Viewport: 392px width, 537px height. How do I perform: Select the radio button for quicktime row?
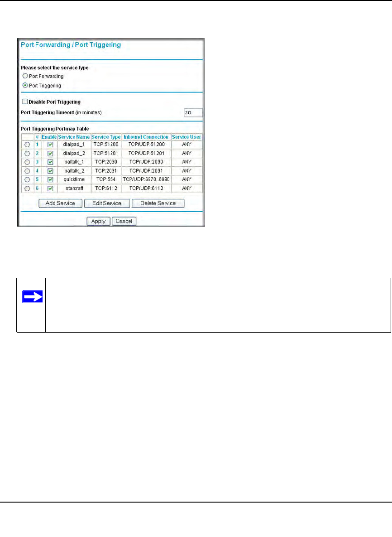coord(27,179)
